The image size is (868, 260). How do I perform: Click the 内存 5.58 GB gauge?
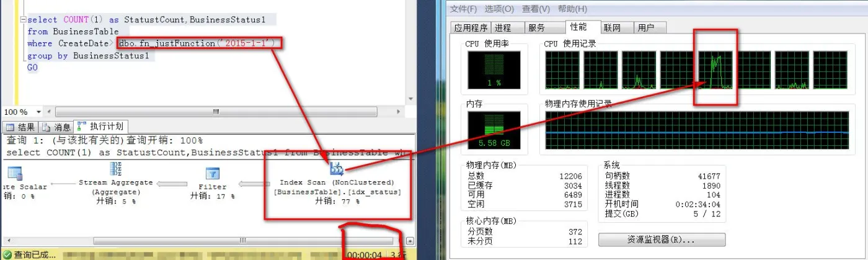pos(494,131)
